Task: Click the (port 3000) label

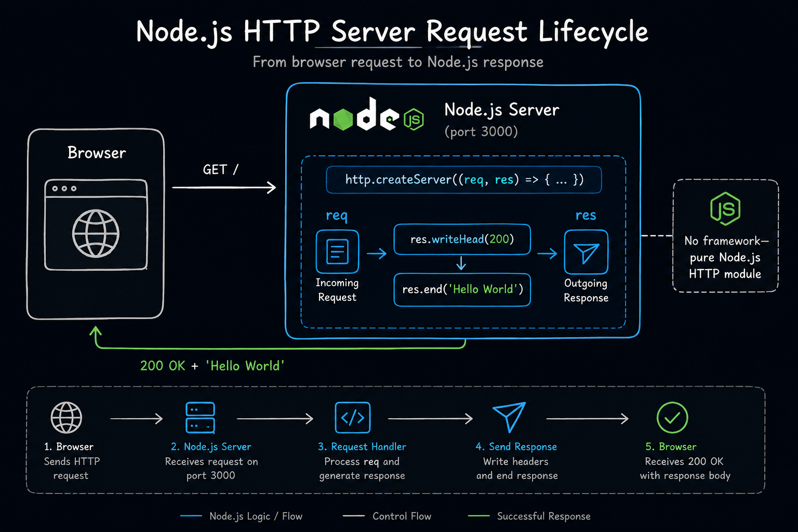Action: pyautogui.click(x=481, y=131)
